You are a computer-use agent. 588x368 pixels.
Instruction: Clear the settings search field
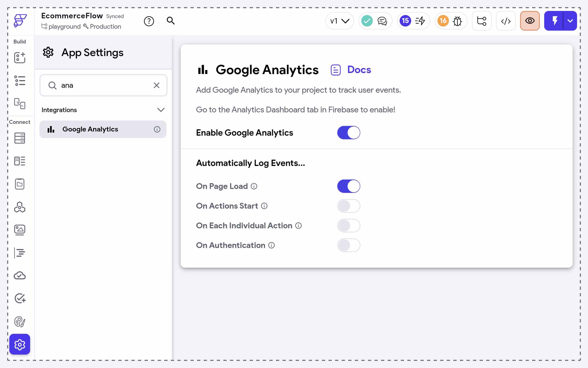click(157, 85)
